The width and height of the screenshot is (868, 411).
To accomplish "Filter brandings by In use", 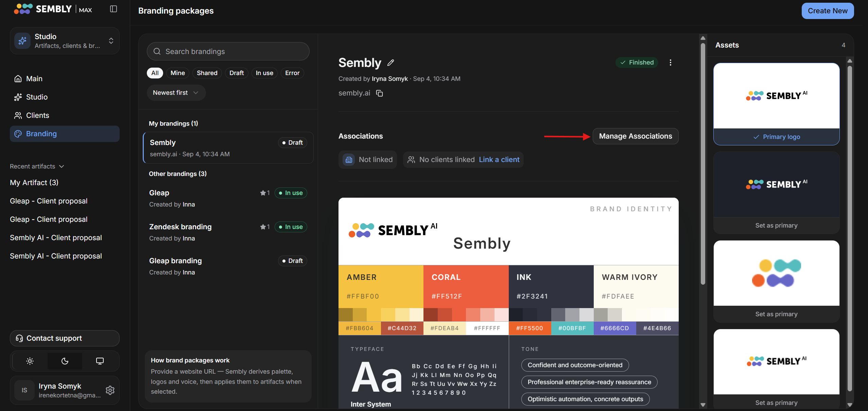I will 264,73.
